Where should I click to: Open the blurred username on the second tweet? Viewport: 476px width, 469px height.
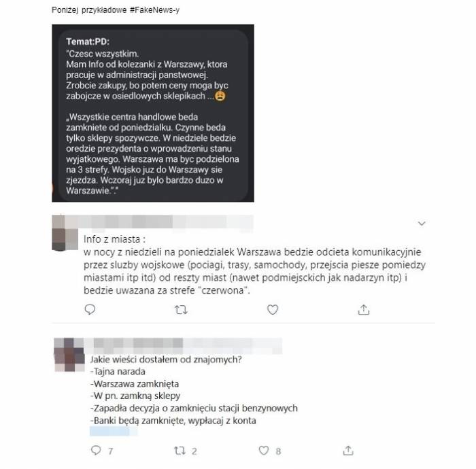(x=184, y=346)
